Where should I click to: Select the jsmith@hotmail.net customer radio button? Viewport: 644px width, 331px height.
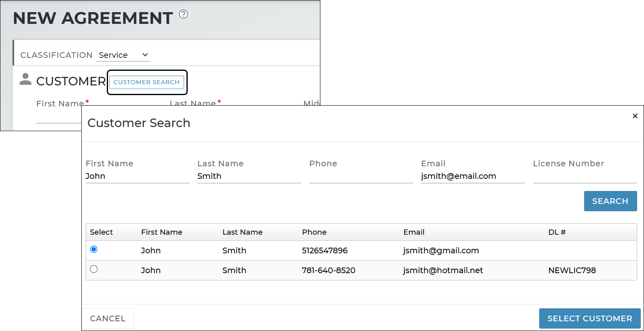pyautogui.click(x=94, y=269)
